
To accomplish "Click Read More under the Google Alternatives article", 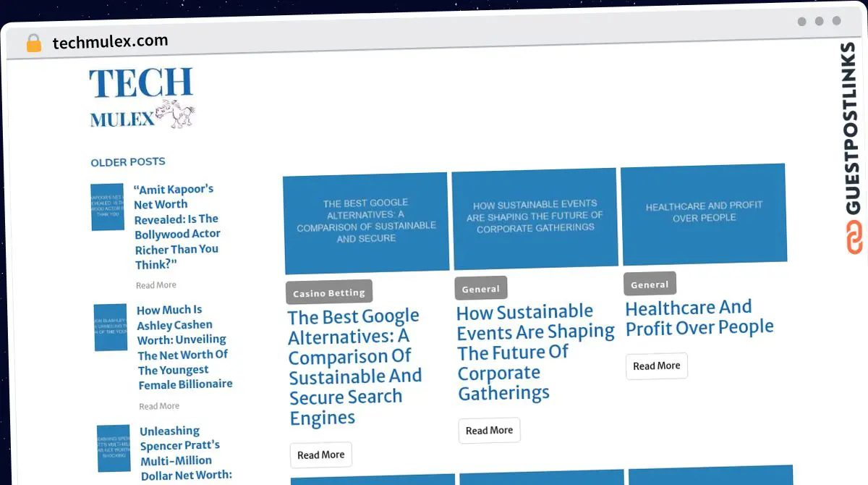I will (320, 455).
